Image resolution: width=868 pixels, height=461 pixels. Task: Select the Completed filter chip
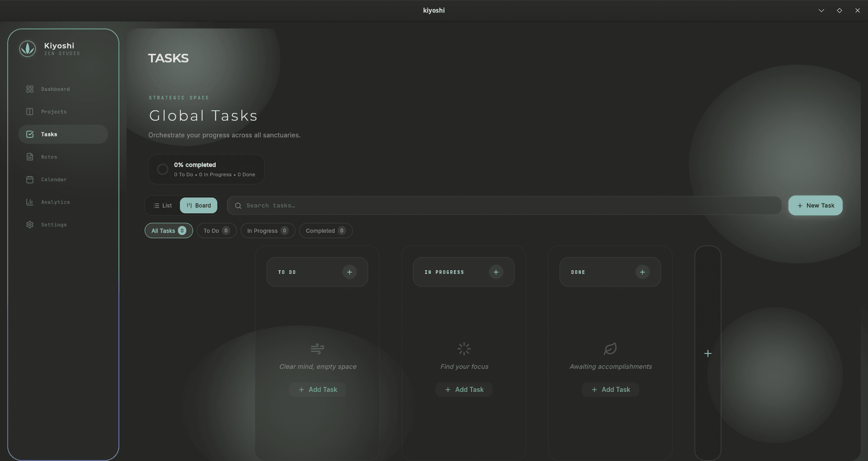pos(325,230)
